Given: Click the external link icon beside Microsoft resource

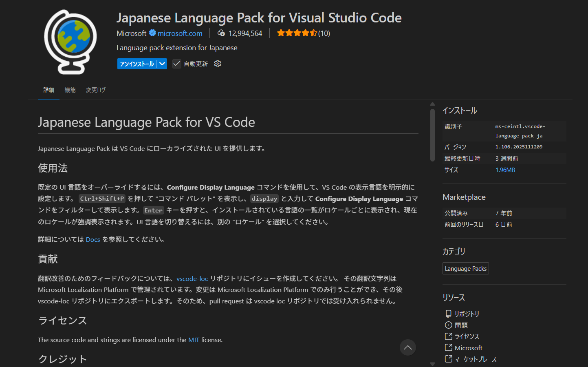Looking at the screenshot, I should point(448,347).
